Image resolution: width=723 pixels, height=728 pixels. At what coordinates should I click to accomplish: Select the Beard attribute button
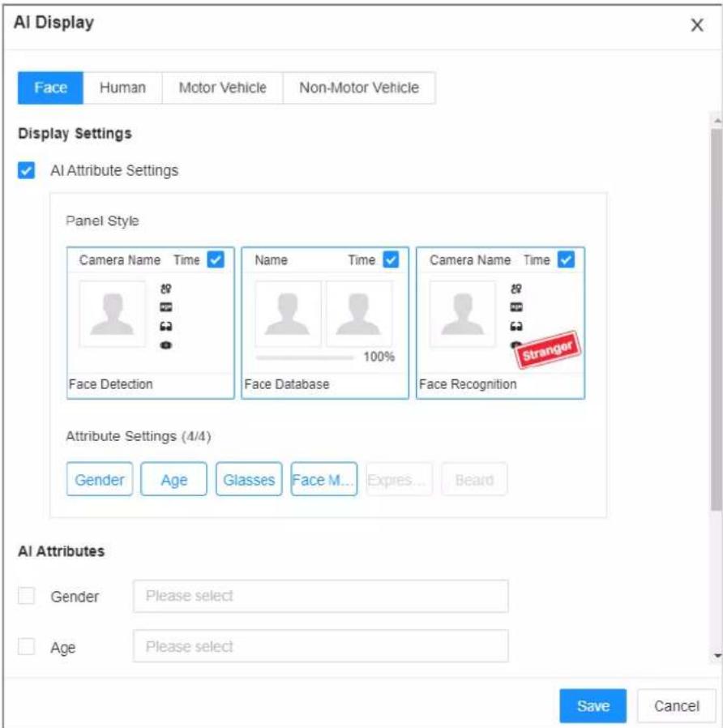tap(474, 479)
